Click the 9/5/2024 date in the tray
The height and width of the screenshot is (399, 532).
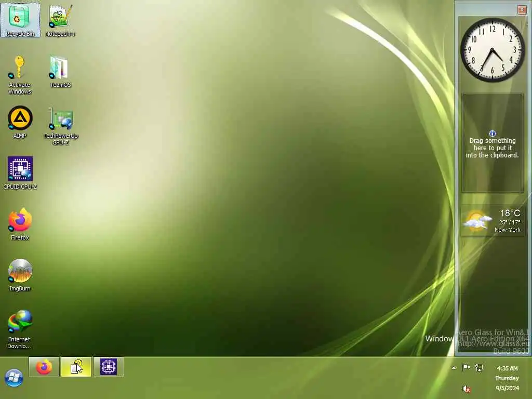[507, 388]
